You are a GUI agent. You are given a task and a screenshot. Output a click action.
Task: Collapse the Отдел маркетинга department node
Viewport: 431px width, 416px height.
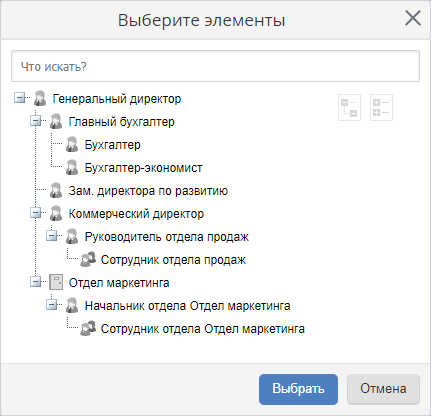[35, 282]
